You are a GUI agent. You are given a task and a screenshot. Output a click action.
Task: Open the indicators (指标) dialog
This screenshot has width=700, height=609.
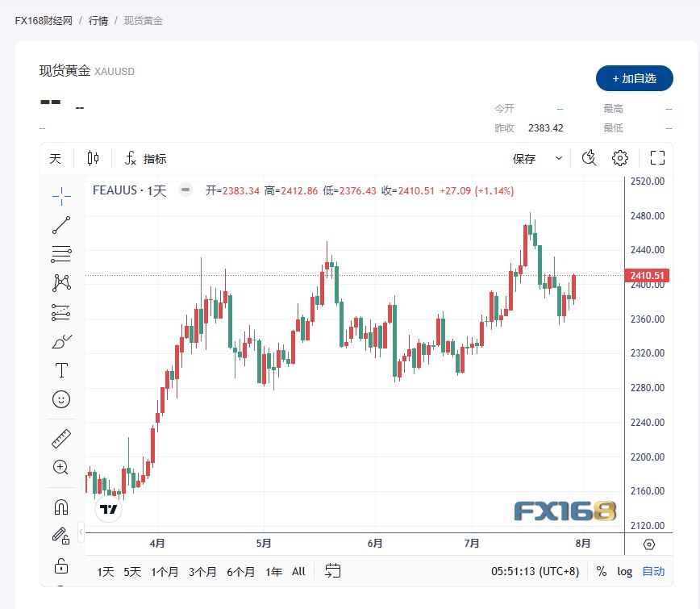click(145, 158)
